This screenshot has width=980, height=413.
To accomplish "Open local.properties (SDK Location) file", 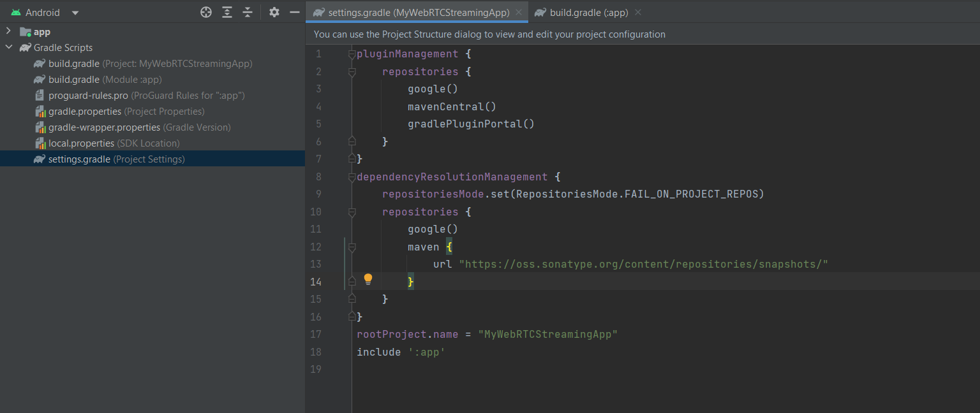I will [107, 143].
